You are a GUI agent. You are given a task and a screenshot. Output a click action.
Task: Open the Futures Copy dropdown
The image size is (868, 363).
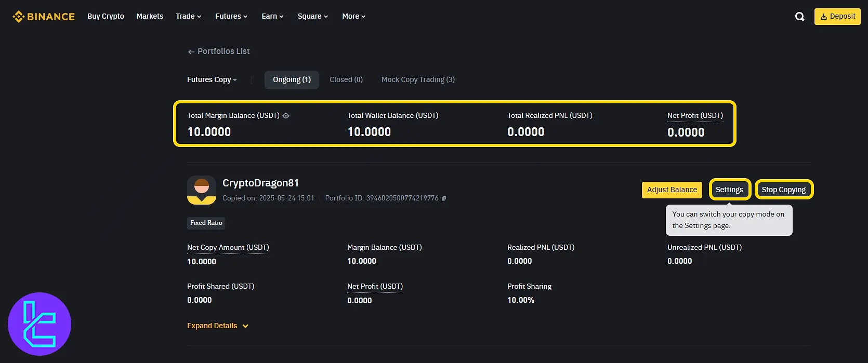coord(212,80)
